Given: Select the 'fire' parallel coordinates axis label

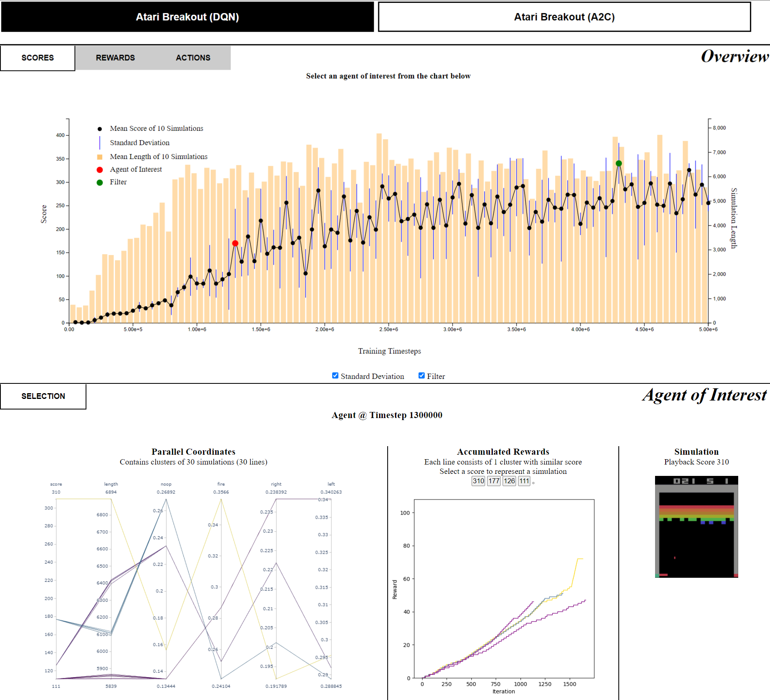Looking at the screenshot, I should (221, 484).
